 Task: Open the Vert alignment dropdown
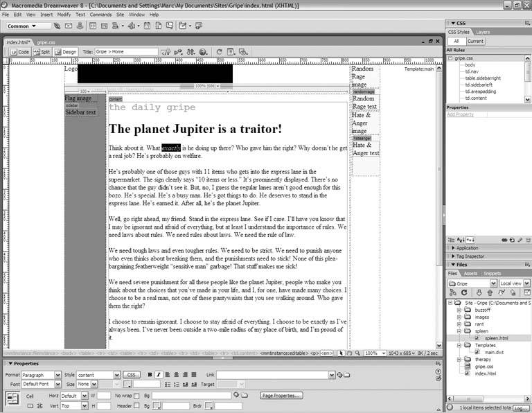(x=85, y=405)
